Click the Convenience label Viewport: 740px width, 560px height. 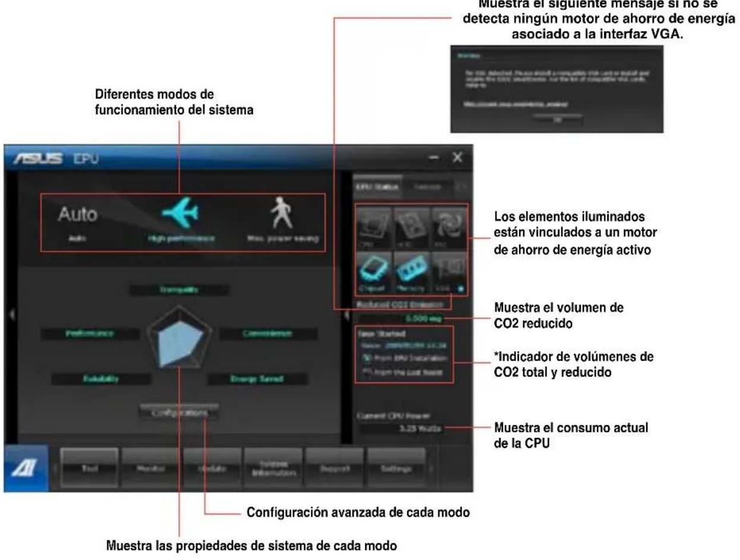[x=269, y=334]
